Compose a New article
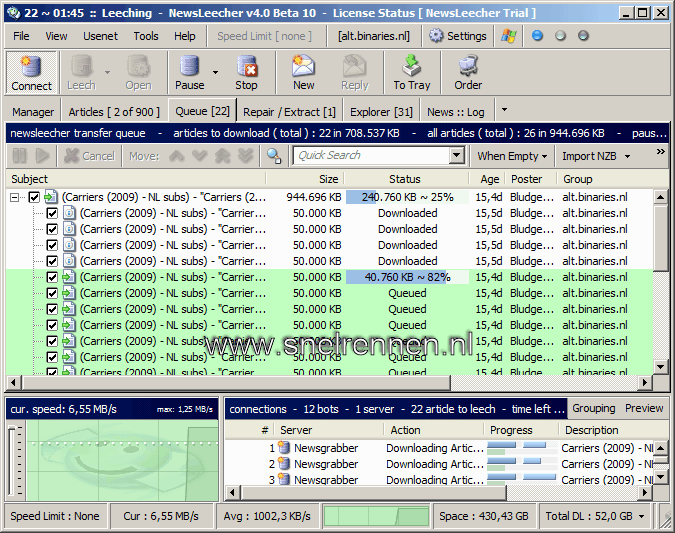 (303, 73)
